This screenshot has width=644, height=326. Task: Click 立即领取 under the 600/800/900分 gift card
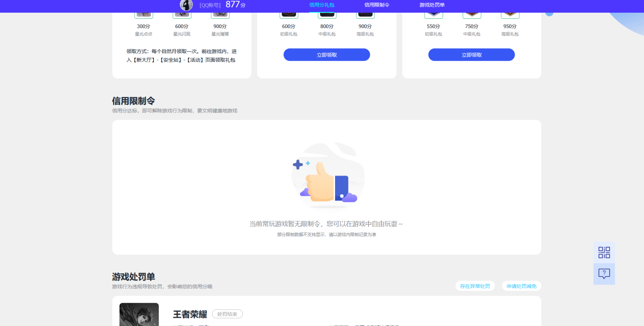(326, 55)
